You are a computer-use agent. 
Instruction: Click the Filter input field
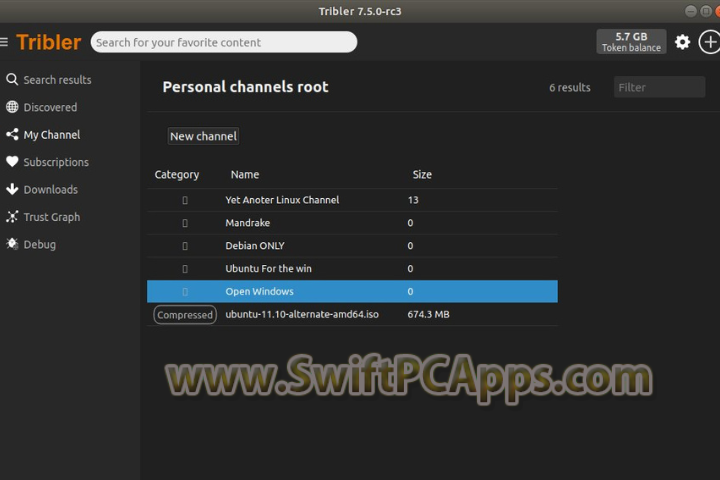coord(659,87)
